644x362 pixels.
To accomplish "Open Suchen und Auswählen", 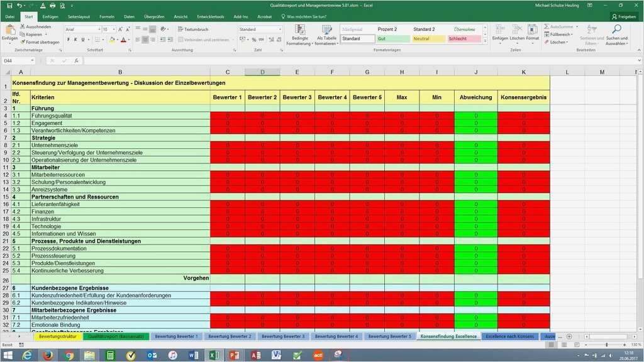I will pos(616,35).
